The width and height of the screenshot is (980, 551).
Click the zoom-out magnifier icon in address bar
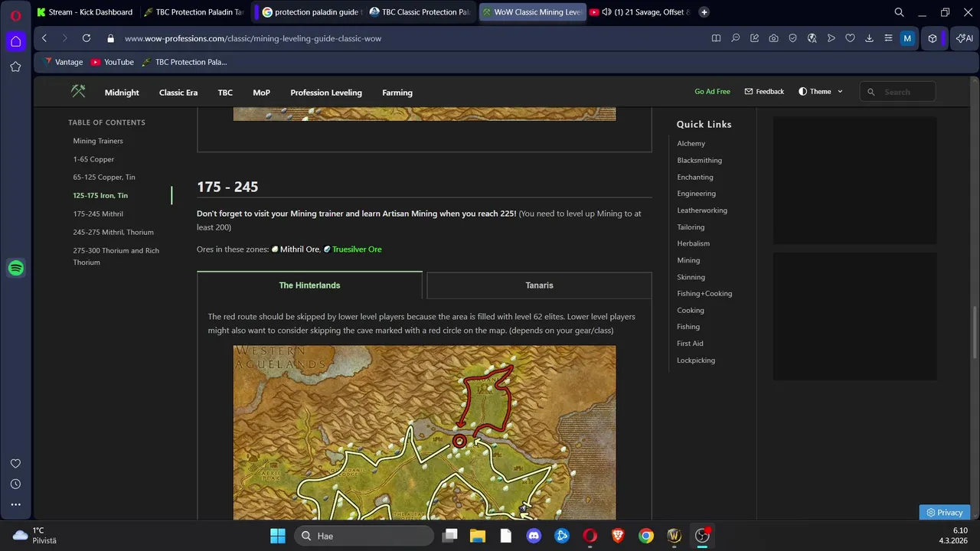click(735, 38)
